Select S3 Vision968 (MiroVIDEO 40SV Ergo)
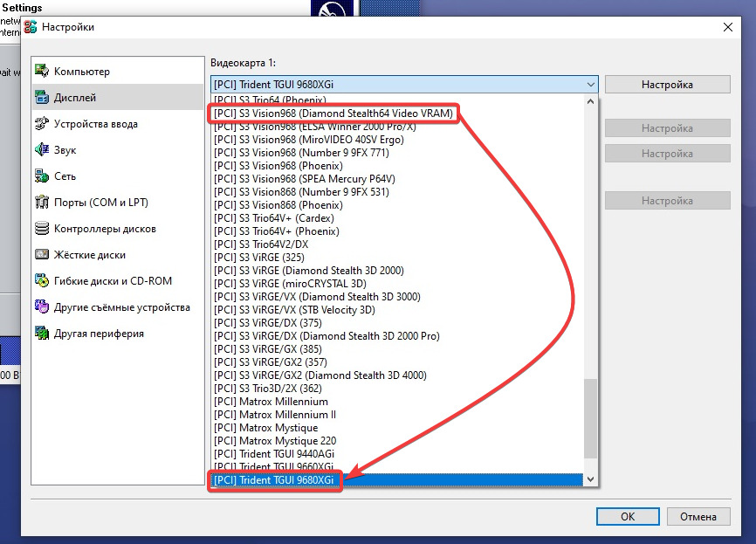Image resolution: width=756 pixels, height=544 pixels. [398, 140]
